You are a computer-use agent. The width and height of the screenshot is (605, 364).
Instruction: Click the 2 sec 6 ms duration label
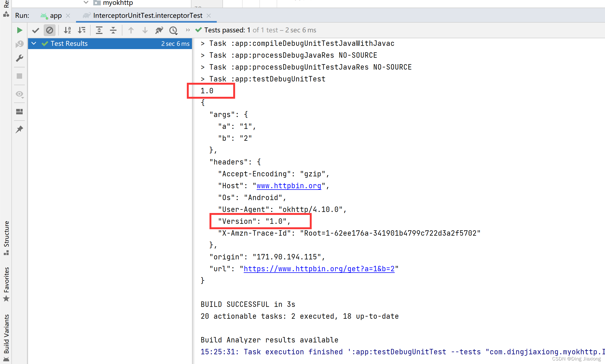point(175,44)
